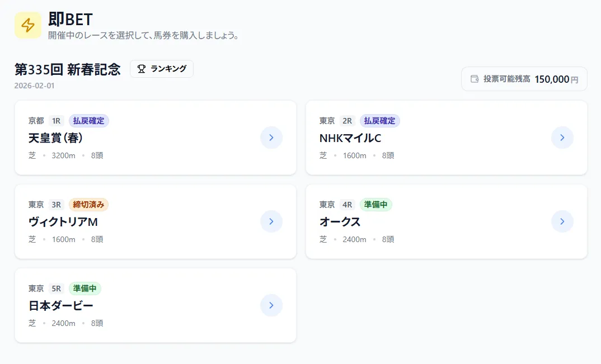
Task: Click the trophy icon in the ランキング button
Action: click(x=143, y=69)
